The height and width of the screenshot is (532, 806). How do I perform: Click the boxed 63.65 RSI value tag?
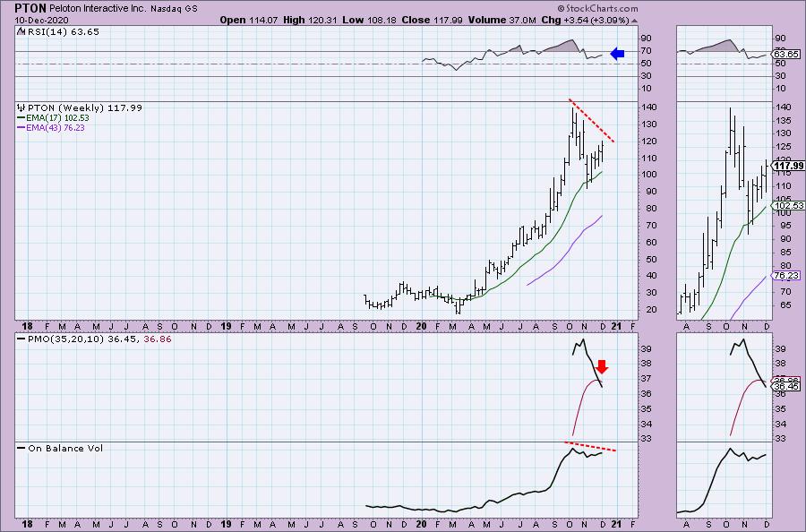(x=786, y=54)
